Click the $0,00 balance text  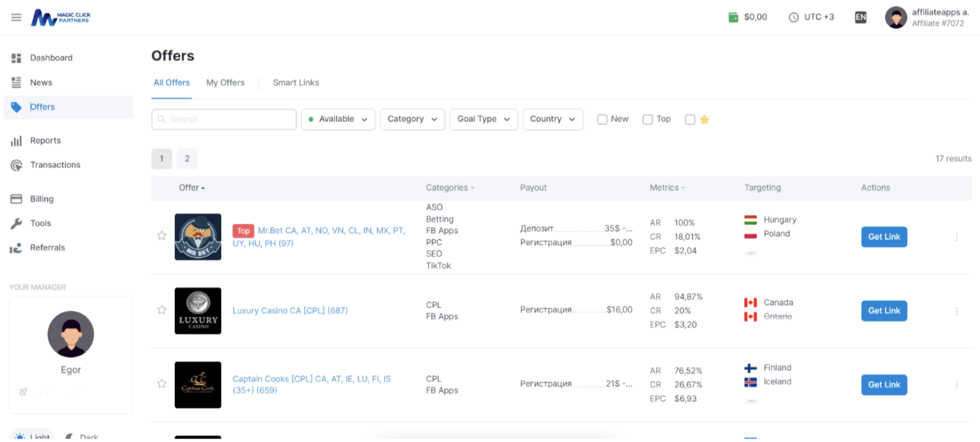(x=755, y=17)
